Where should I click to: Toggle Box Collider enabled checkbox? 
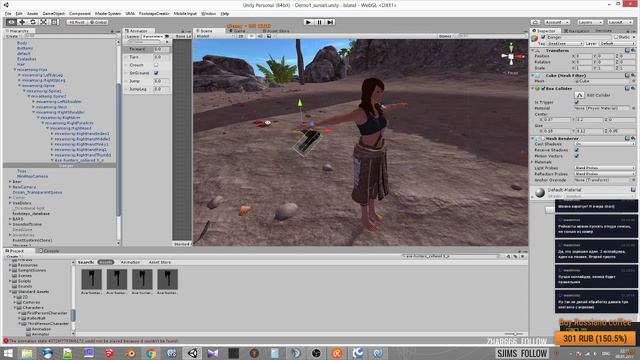pyautogui.click(x=543, y=89)
